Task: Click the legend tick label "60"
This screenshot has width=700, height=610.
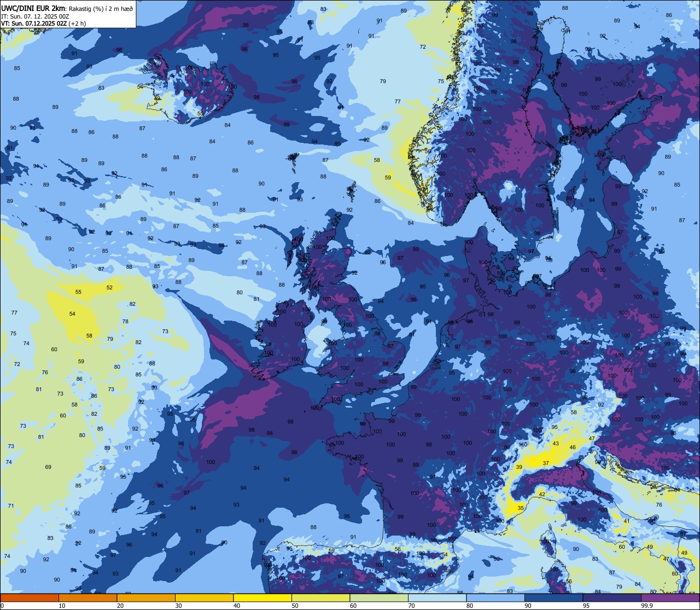Action: click(x=353, y=606)
